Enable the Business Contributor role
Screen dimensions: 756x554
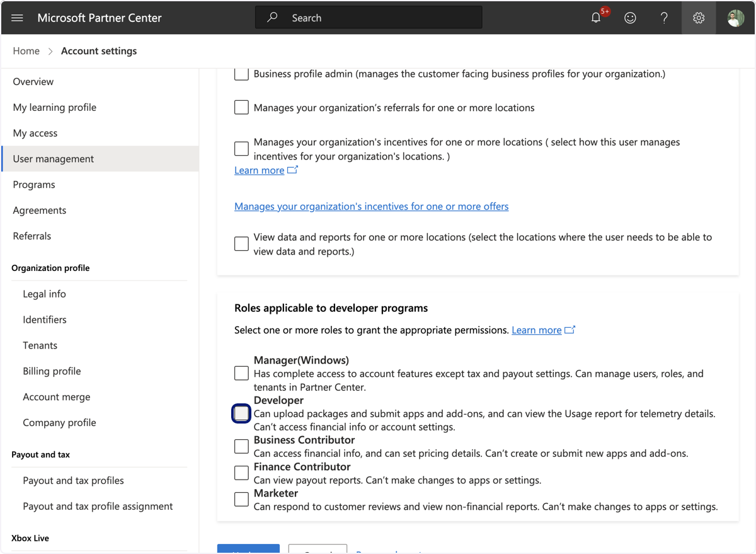[241, 446]
